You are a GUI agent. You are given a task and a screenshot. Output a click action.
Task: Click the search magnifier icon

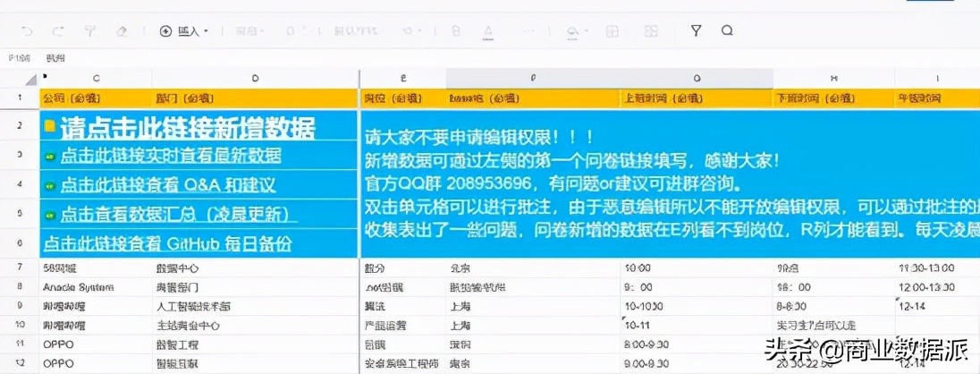[726, 30]
